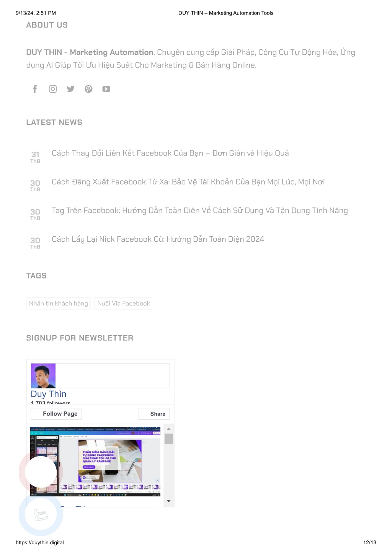392x555 pixels.
Task: Select the Nuôi Via Facebook tag
Action: 124,303
